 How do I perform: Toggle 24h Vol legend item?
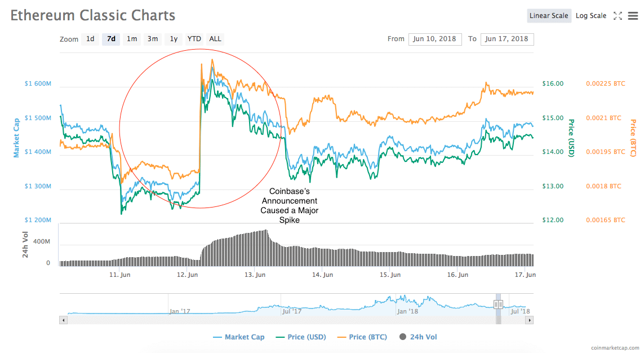pos(418,337)
